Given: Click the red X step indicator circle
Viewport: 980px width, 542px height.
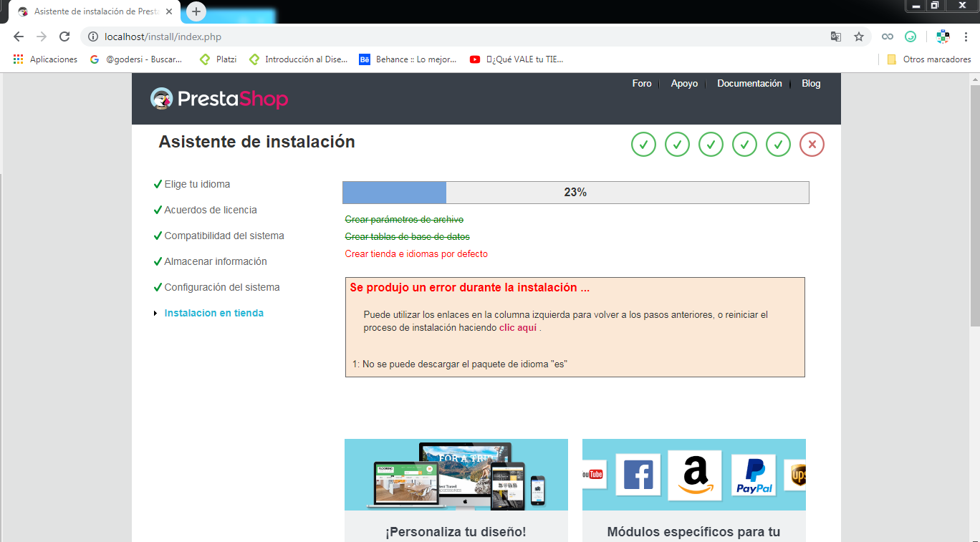Looking at the screenshot, I should pyautogui.click(x=812, y=145).
